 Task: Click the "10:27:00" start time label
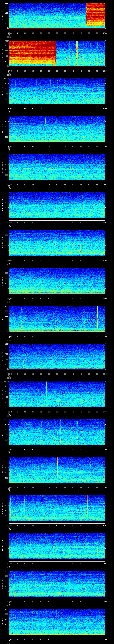tap(9, 450)
